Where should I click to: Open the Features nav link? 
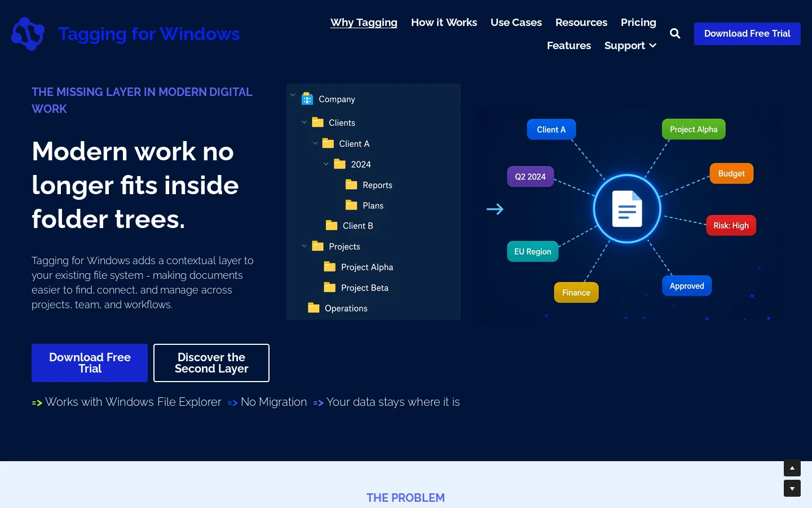click(x=569, y=46)
